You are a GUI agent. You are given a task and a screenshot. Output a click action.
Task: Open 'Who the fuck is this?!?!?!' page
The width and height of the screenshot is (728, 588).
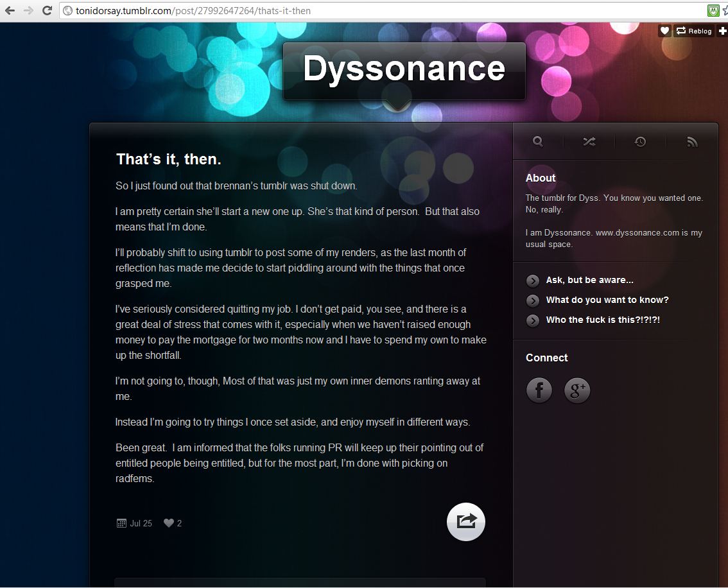click(x=602, y=320)
